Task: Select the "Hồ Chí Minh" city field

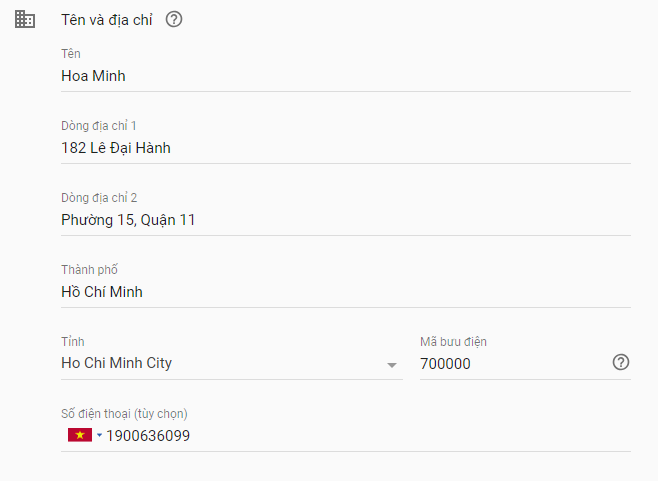Action: click(345, 292)
